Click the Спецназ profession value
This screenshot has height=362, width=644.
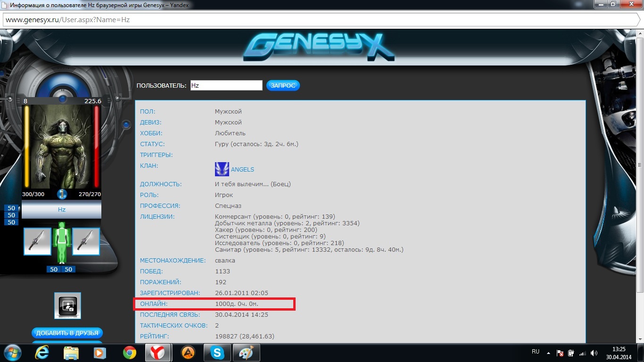[x=228, y=206]
